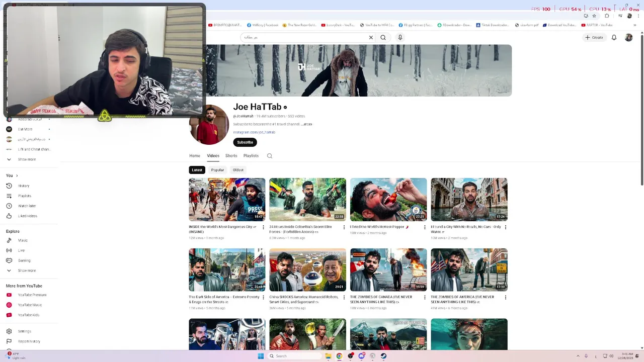This screenshot has height=362, width=644.
Task: Switch to the Home tab
Action: (195, 156)
